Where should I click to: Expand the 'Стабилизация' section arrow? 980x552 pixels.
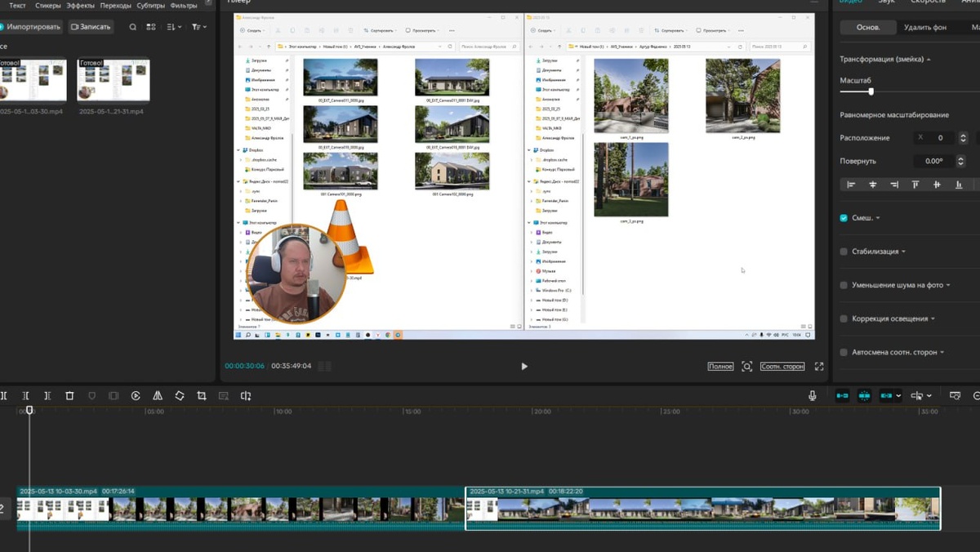[x=904, y=252]
